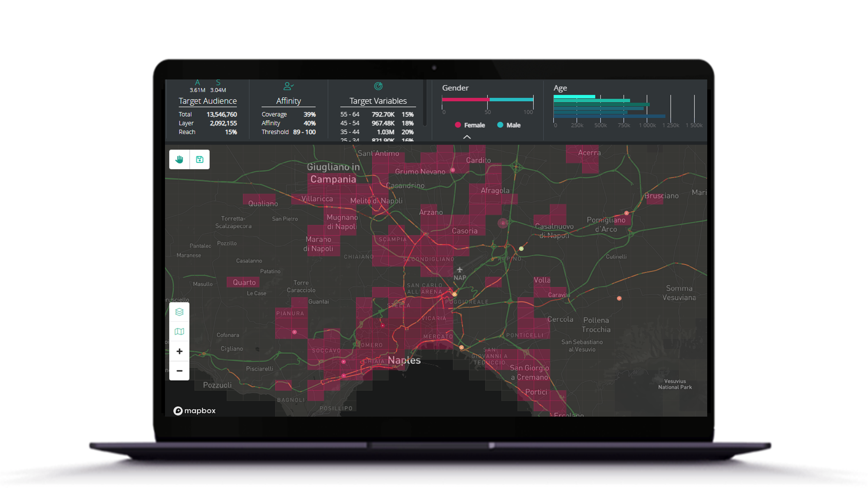This screenshot has height=488, width=868.
Task: Open the Target Audience heading
Action: click(x=208, y=101)
